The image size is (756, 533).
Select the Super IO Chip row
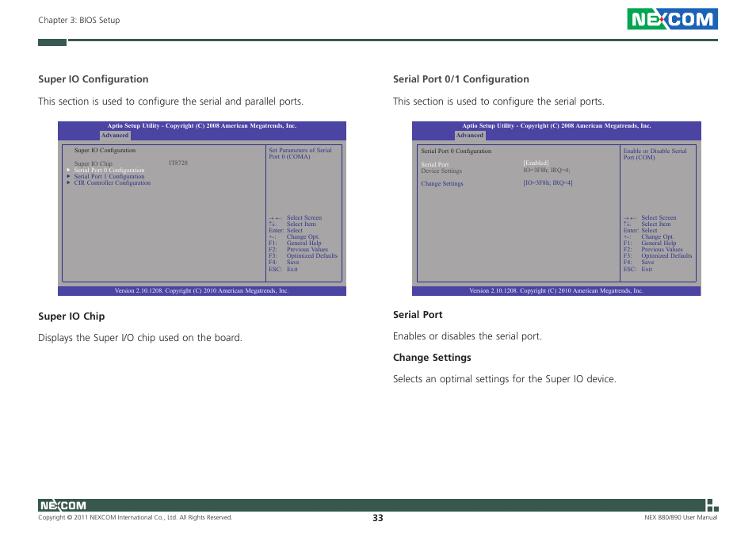(x=131, y=163)
